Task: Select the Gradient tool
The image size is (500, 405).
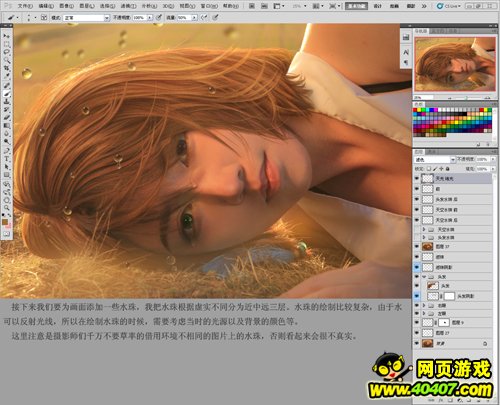Action: 7,126
